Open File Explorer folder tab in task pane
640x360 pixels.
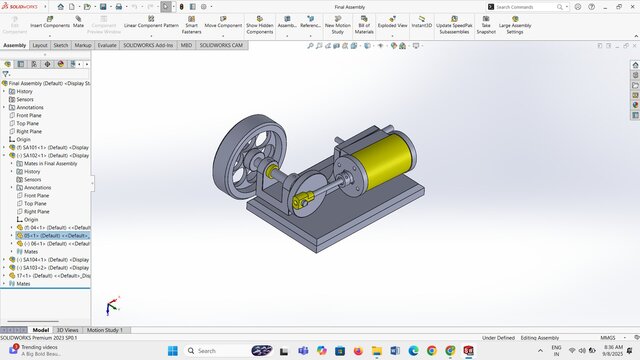point(635,85)
